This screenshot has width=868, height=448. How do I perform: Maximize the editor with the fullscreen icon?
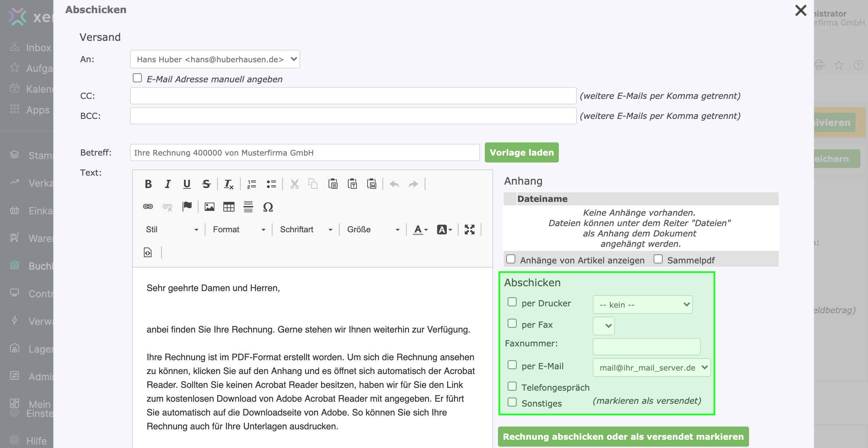point(469,230)
